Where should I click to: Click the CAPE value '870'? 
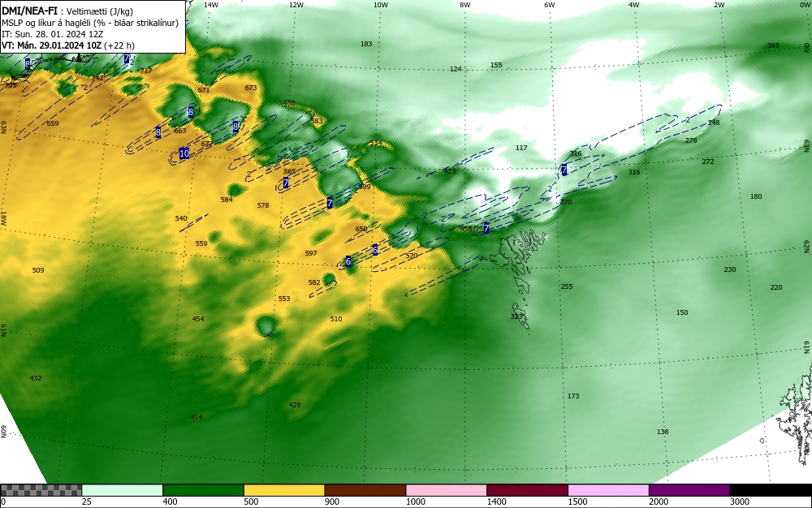click(x=566, y=202)
